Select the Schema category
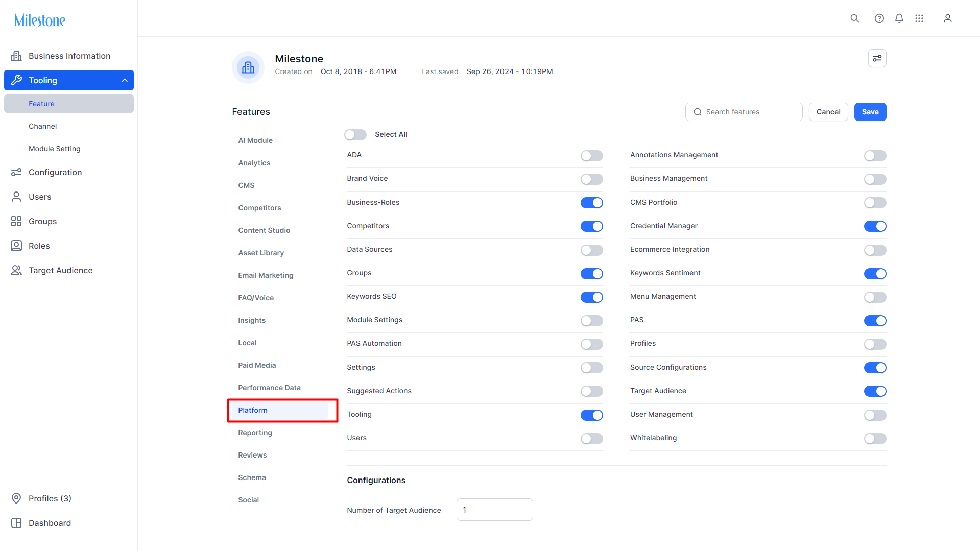This screenshot has height=551, width=980. pos(252,477)
